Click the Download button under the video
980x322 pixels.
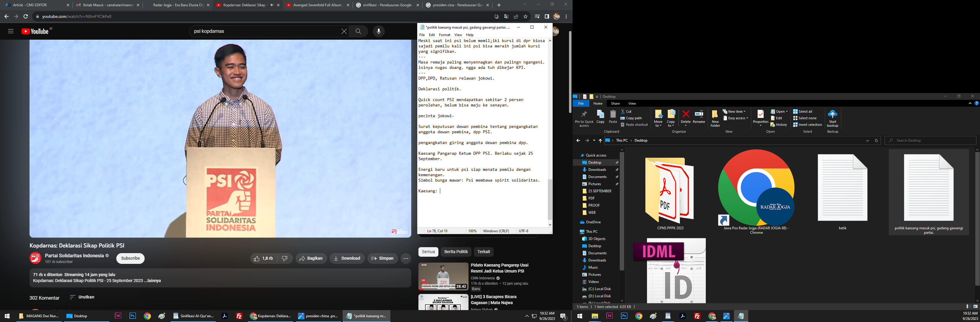click(347, 258)
